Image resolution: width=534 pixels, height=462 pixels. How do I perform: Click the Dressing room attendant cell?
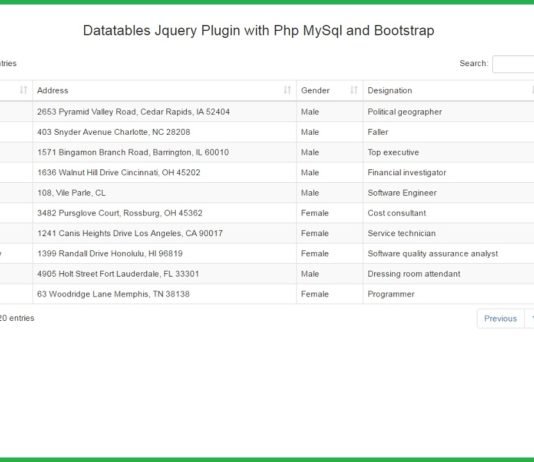[449, 274]
